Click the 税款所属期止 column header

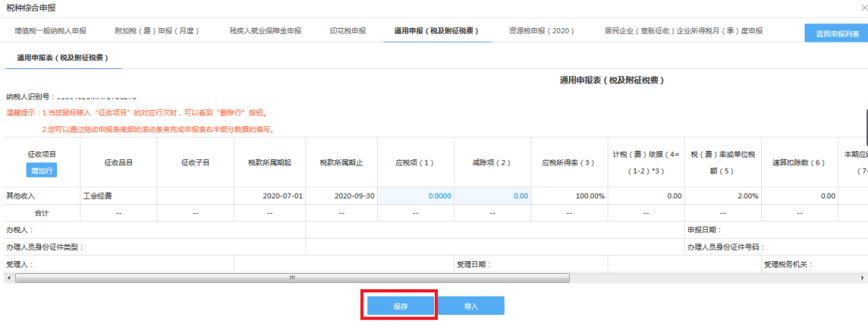342,163
